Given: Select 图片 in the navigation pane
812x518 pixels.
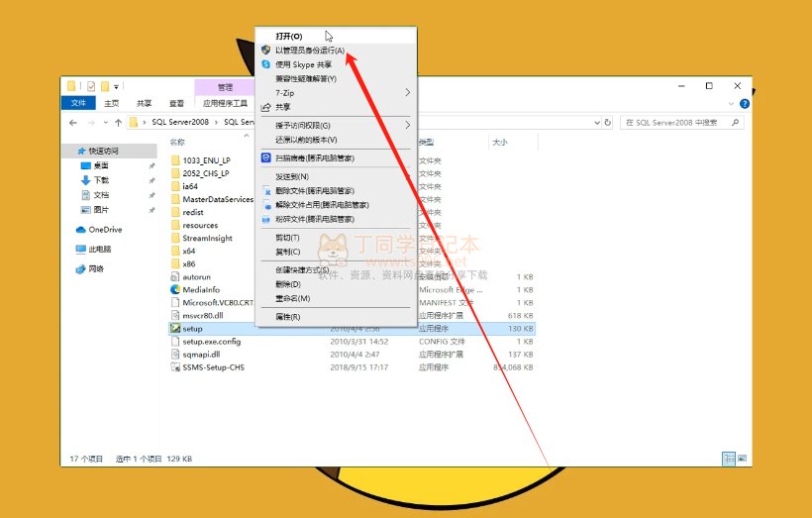Looking at the screenshot, I should coord(101,210).
